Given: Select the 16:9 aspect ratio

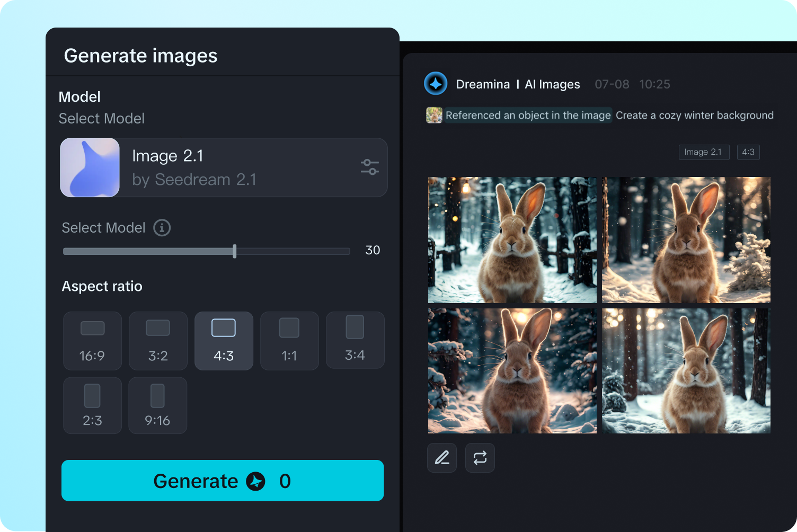Looking at the screenshot, I should [92, 341].
